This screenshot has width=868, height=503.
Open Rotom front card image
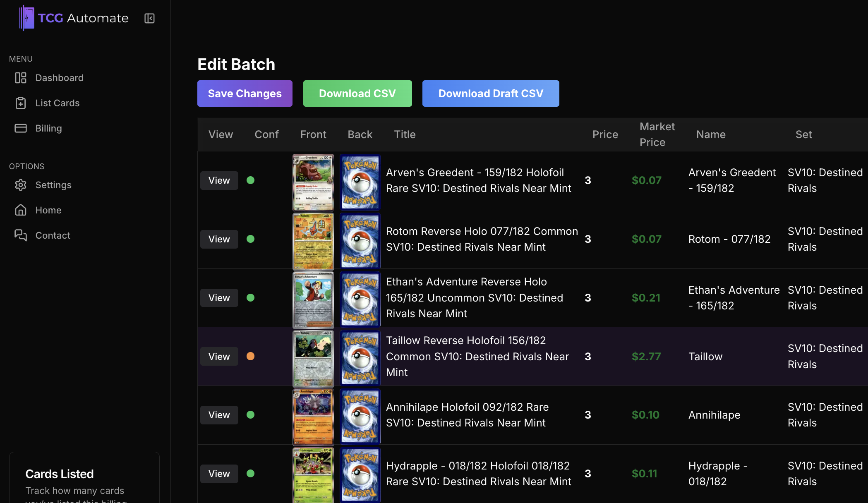[313, 241]
